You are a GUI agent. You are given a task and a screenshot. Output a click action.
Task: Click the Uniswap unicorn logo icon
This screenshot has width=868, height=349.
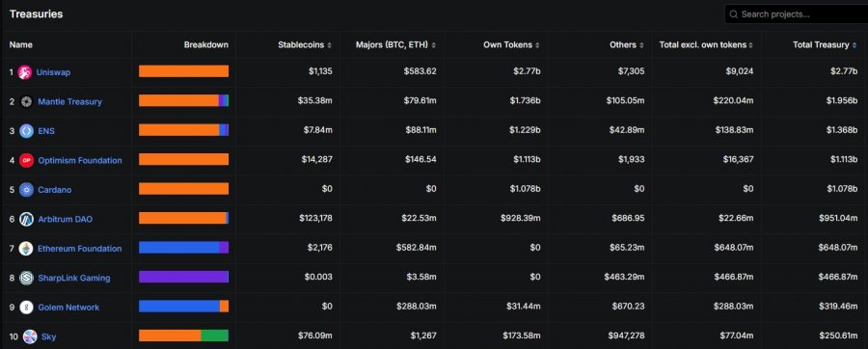24,72
